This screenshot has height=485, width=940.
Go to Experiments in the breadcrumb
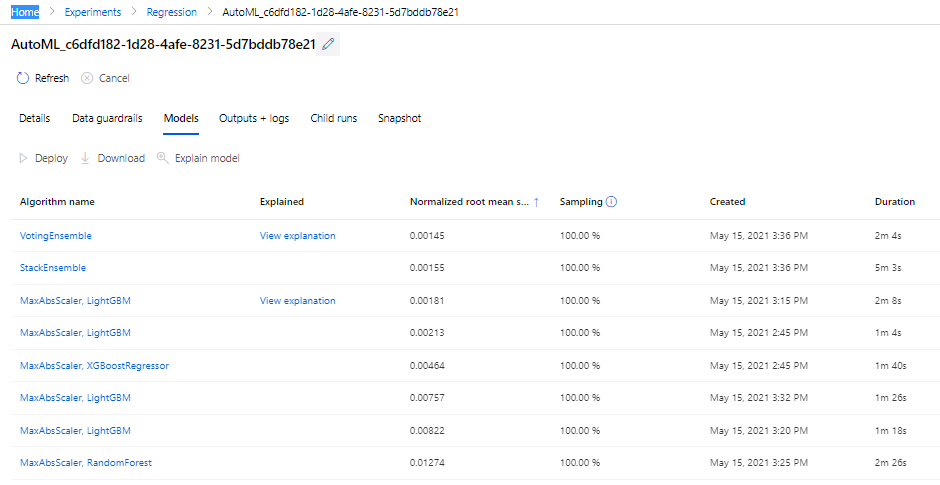coord(92,12)
